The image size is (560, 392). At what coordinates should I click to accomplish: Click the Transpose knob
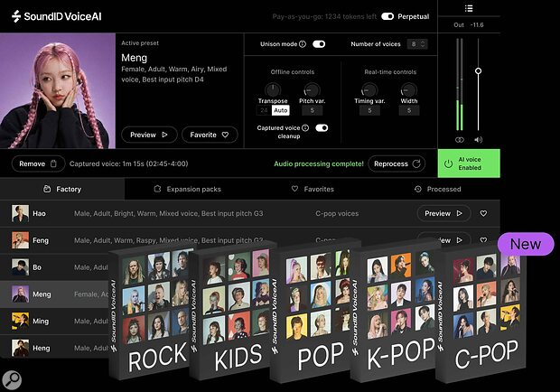[x=273, y=89]
